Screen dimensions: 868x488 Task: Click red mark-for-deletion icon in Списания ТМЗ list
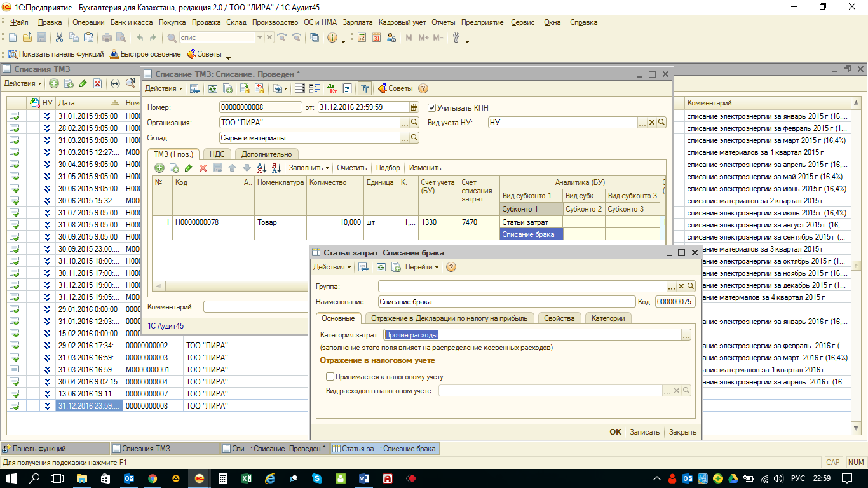click(97, 83)
